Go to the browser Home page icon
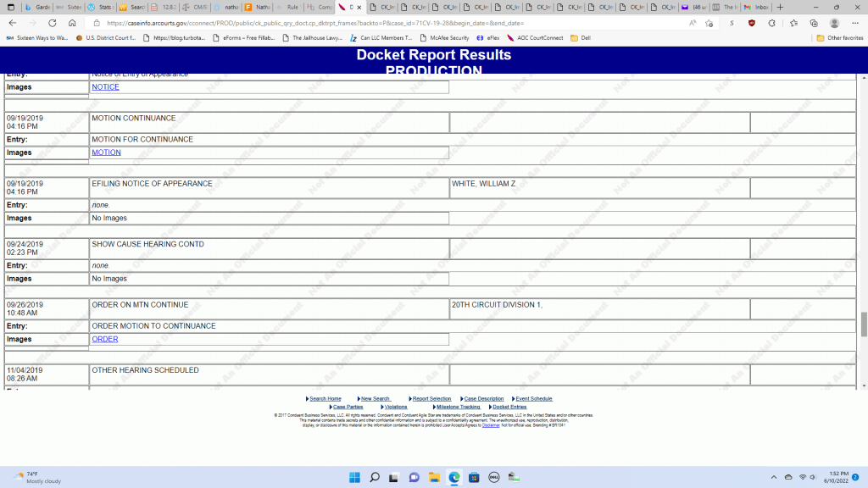This screenshot has height=488, width=868. tap(72, 23)
